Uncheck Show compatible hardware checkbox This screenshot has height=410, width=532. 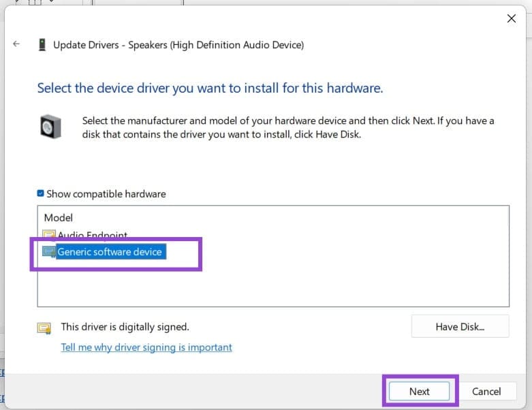[x=41, y=194]
